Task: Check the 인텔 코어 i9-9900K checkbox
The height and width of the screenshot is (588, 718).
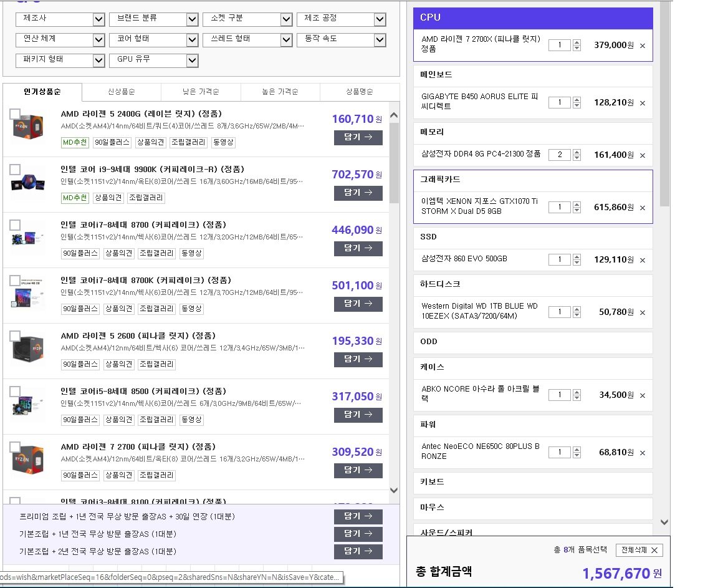Action: click(15, 170)
